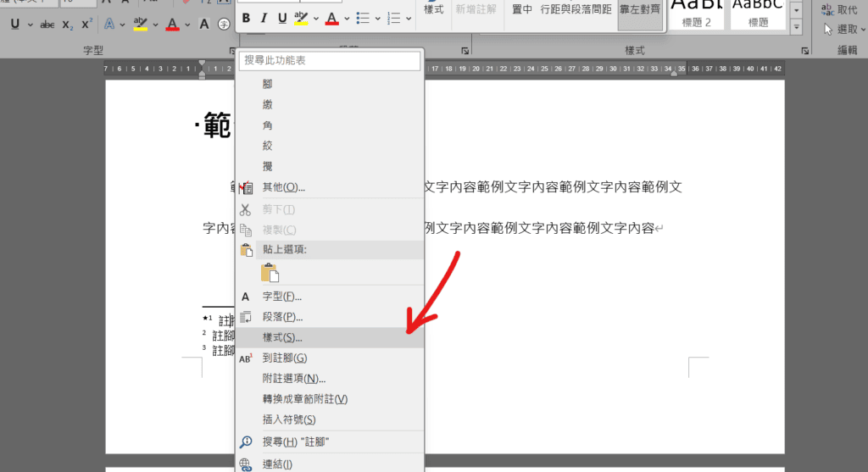Select the 標題 style
868x472 pixels.
click(x=758, y=14)
